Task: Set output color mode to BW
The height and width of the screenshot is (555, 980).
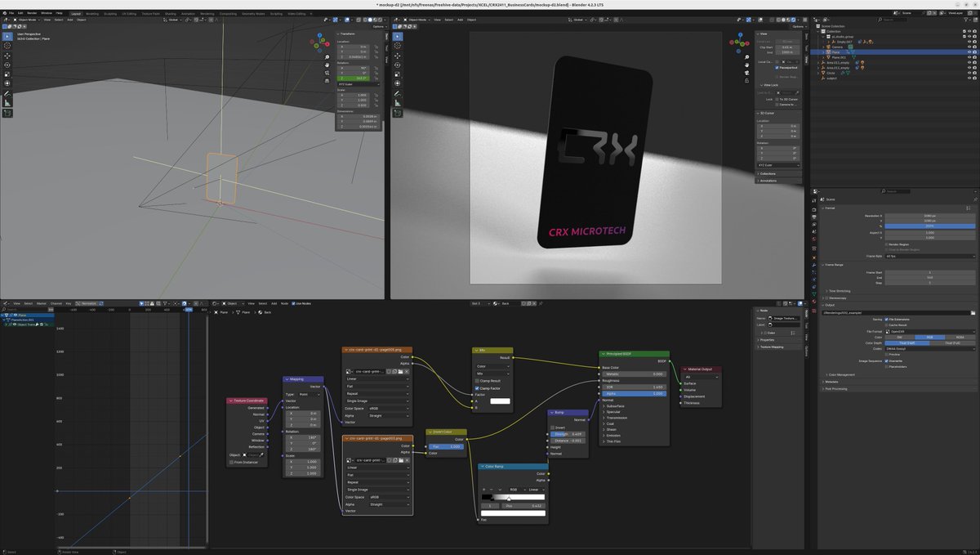Action: pyautogui.click(x=899, y=336)
